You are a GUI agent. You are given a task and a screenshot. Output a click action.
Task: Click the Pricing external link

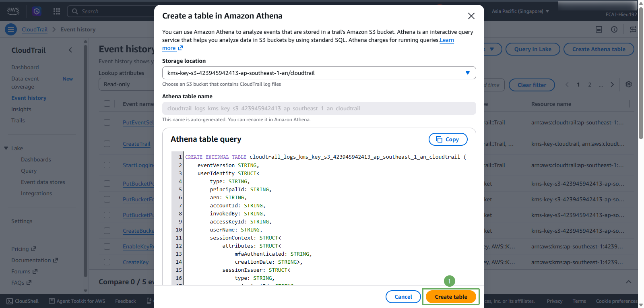24,249
